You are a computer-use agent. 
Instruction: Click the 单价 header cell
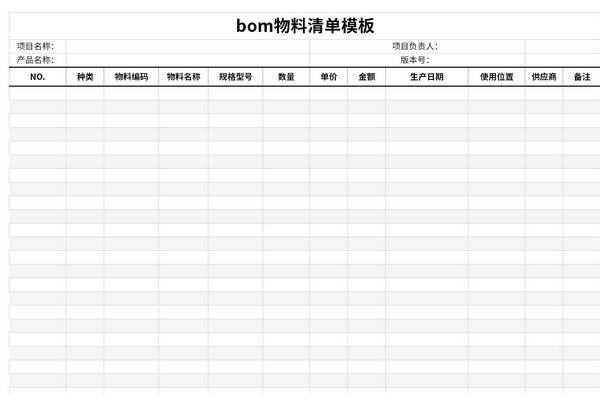[328, 77]
